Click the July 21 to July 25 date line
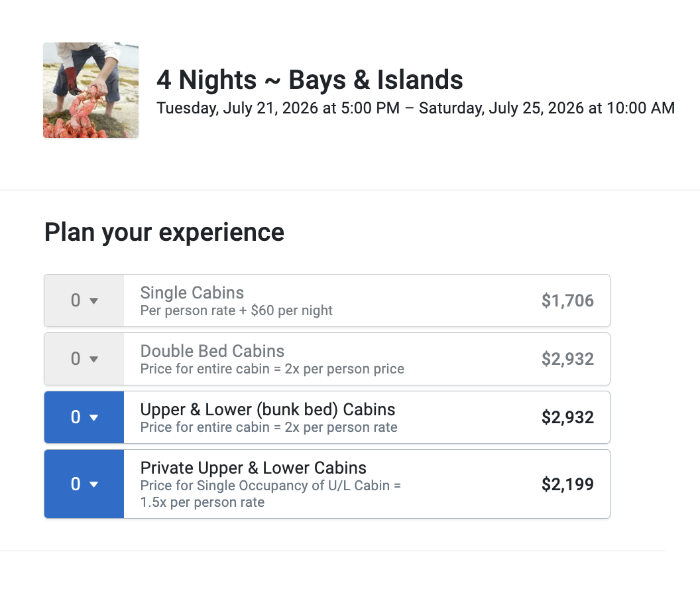The width and height of the screenshot is (700, 605). 416,108
